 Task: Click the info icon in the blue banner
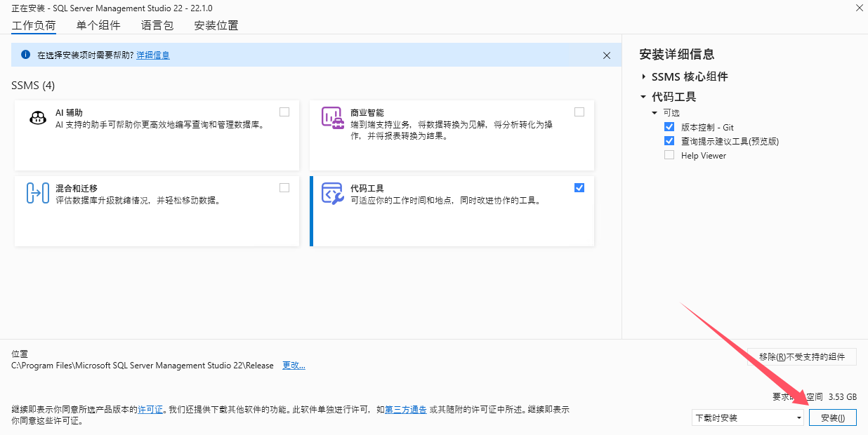[26, 55]
